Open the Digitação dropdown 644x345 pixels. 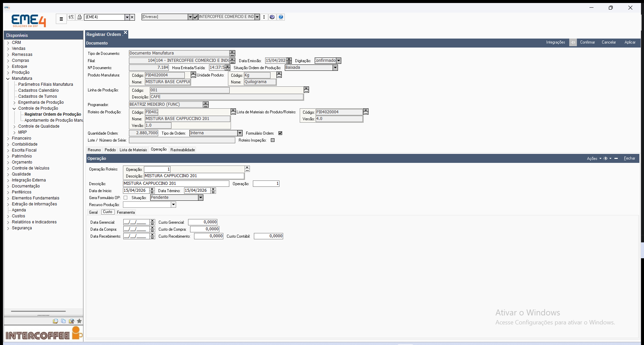339,61
